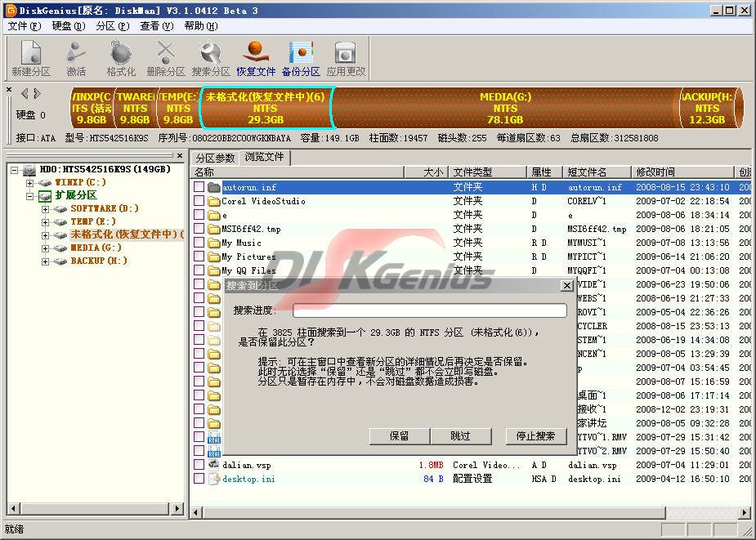Open the 分区(P) menu
Image resolution: width=756 pixels, height=540 pixels.
112,26
